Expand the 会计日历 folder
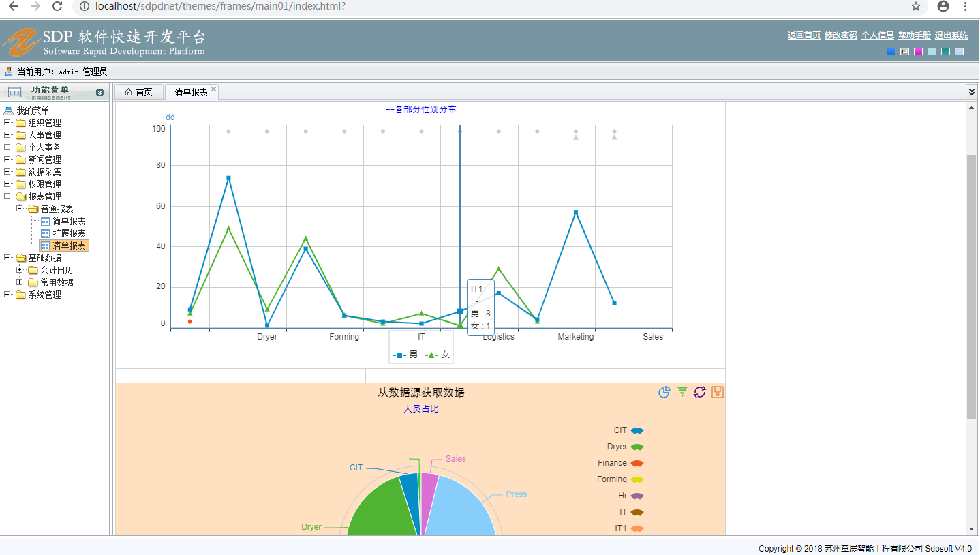The image size is (980, 555). point(20,270)
